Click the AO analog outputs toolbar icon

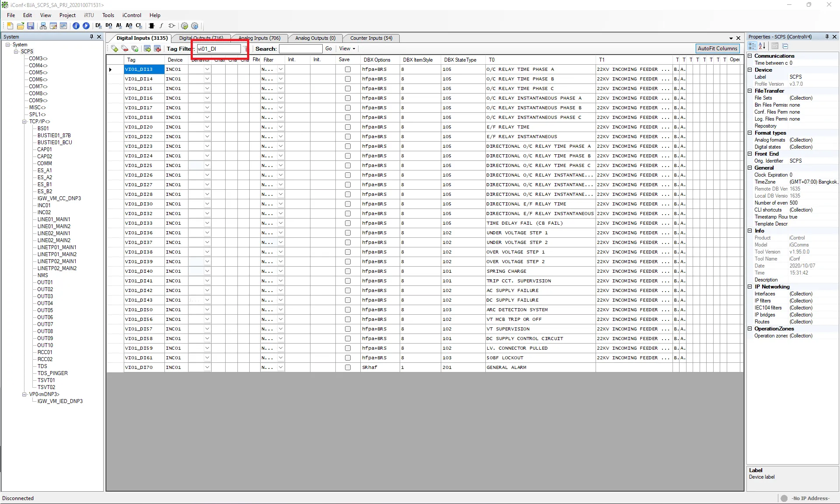[129, 26]
